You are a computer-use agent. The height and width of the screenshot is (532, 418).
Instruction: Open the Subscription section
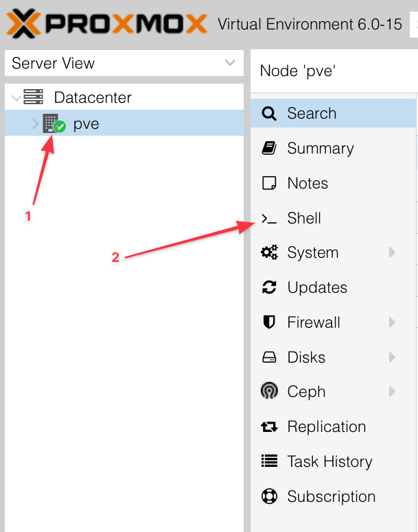[333, 496]
